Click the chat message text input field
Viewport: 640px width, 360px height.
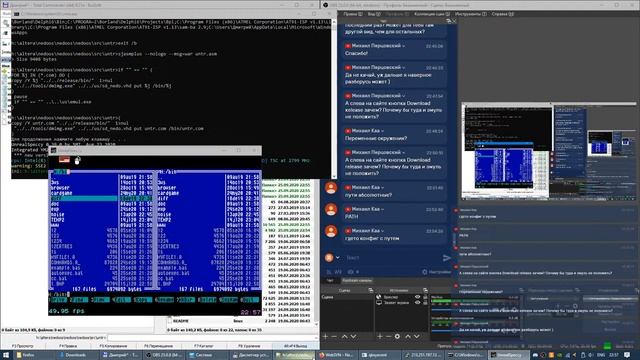pyautogui.click(x=392, y=258)
